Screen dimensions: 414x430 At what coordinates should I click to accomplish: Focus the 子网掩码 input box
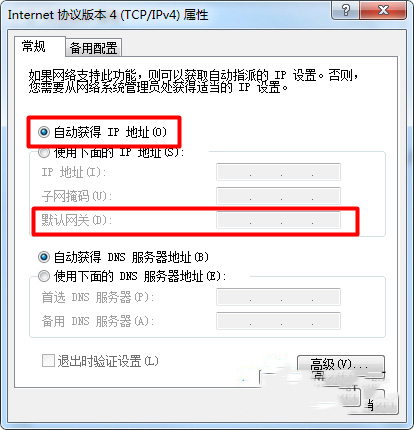(x=278, y=196)
